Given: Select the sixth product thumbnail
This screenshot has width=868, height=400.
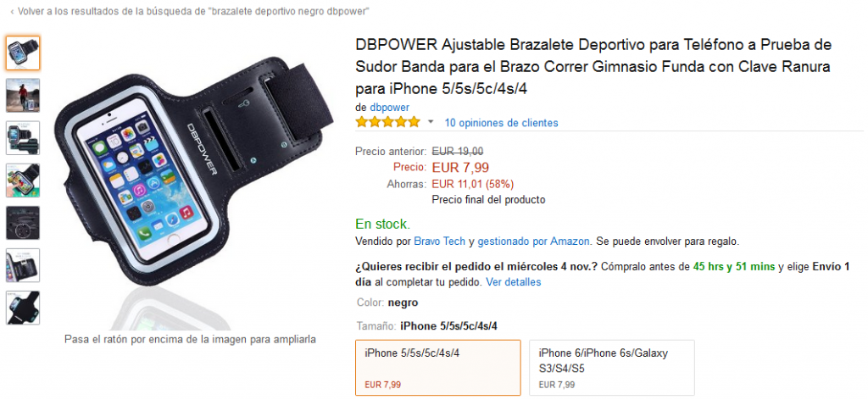Looking at the screenshot, I should click(x=23, y=265).
